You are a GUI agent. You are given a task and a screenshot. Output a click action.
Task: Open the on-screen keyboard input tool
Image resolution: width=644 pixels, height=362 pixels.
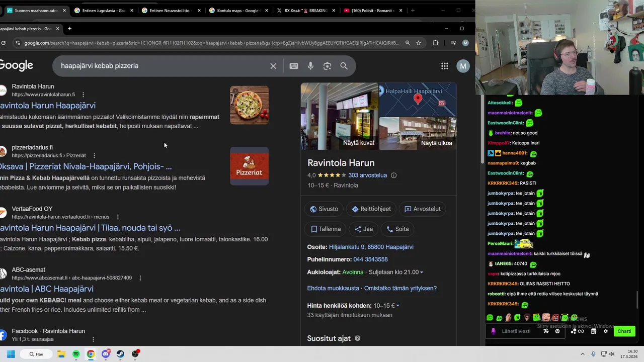(294, 66)
